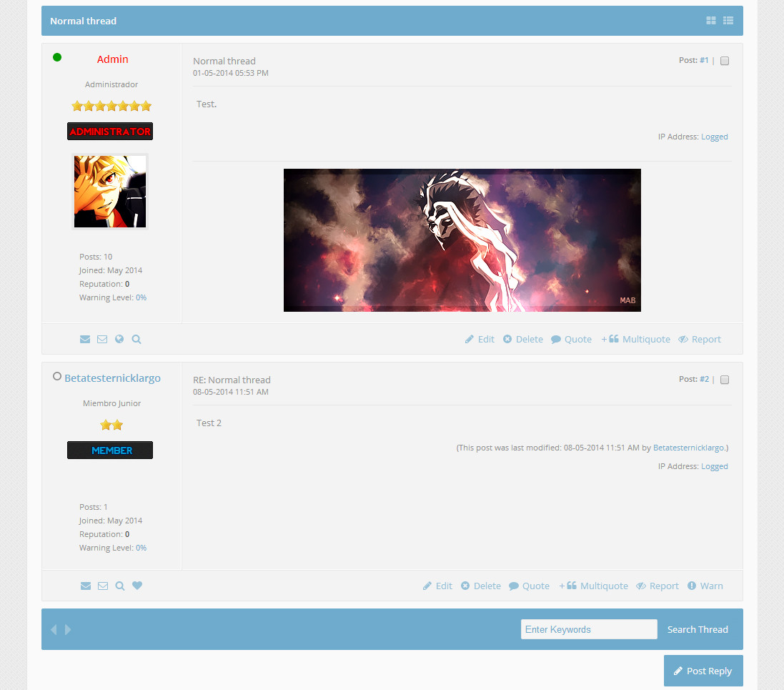
Task: Delete Admin's post #1
Action: click(x=523, y=339)
